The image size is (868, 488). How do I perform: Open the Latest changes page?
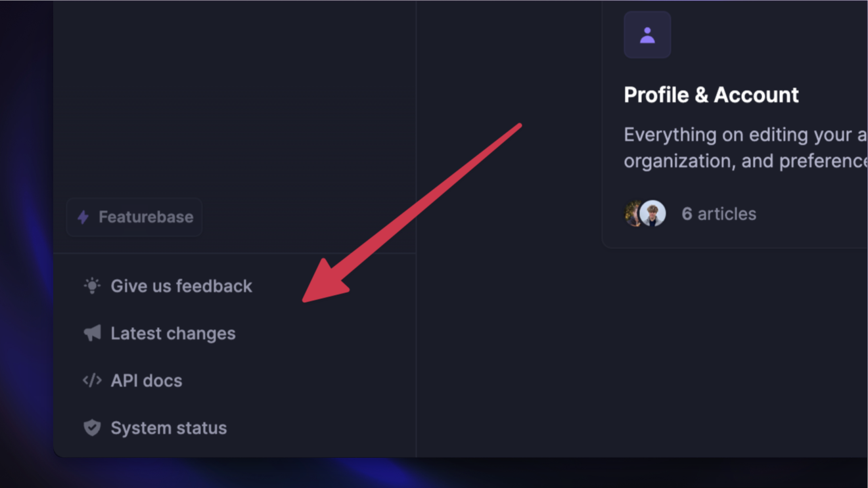click(x=173, y=333)
